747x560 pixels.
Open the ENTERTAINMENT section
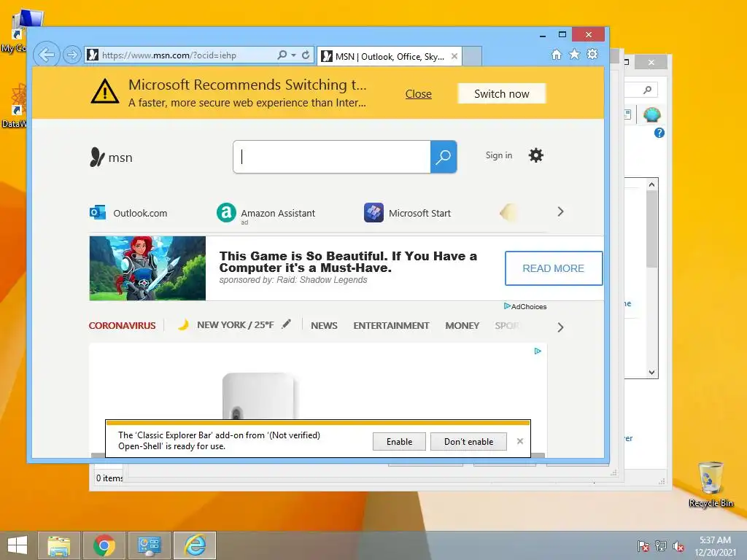pyautogui.click(x=391, y=326)
